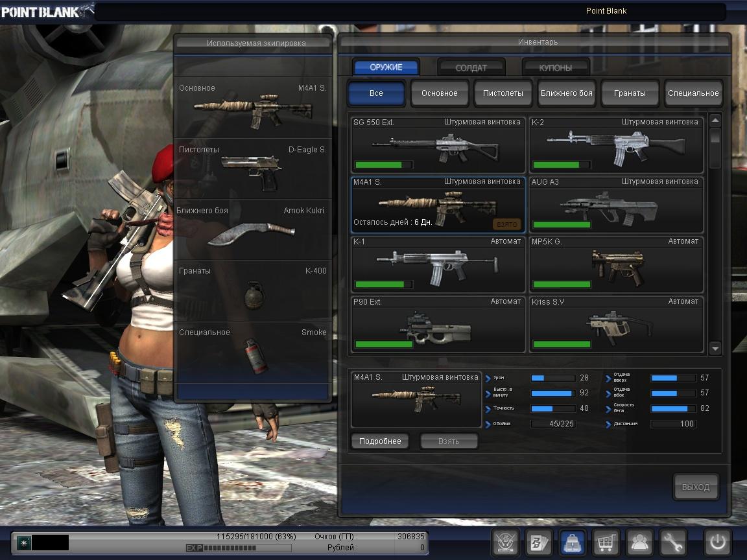
Task: Click the ВЗЯТО badge on M4A1 S.
Action: (x=506, y=224)
